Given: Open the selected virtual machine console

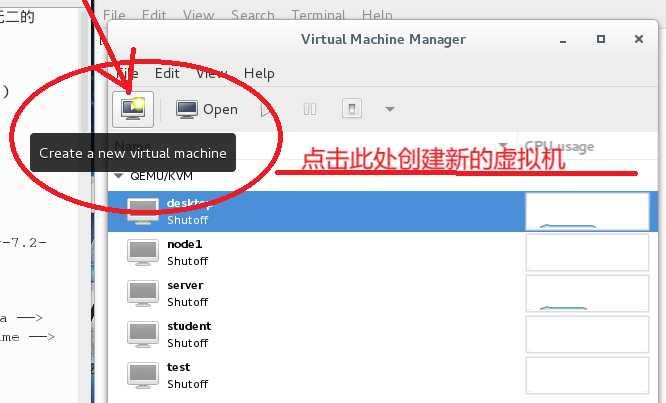Looking at the screenshot, I should point(207,109).
